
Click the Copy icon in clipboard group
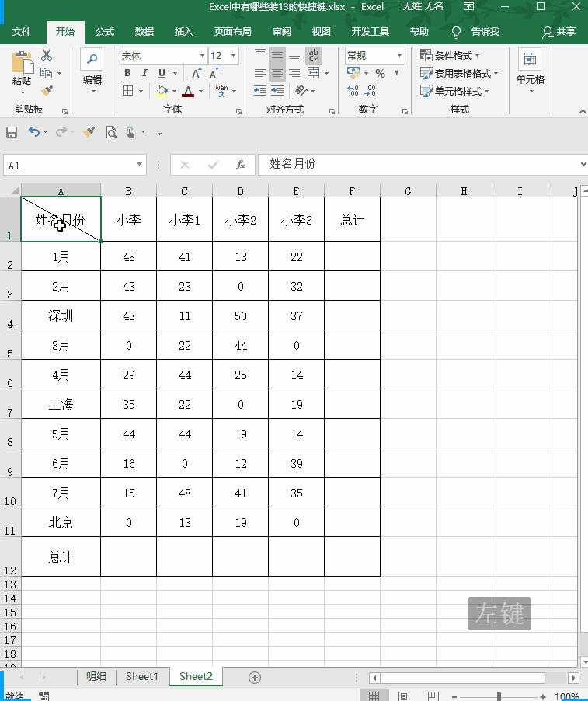tap(46, 73)
